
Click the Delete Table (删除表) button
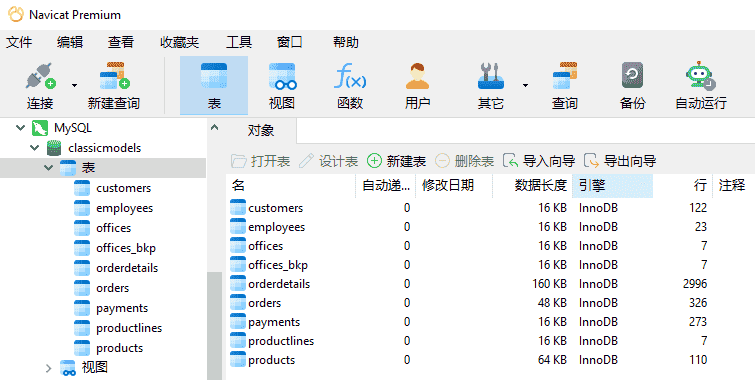[464, 161]
